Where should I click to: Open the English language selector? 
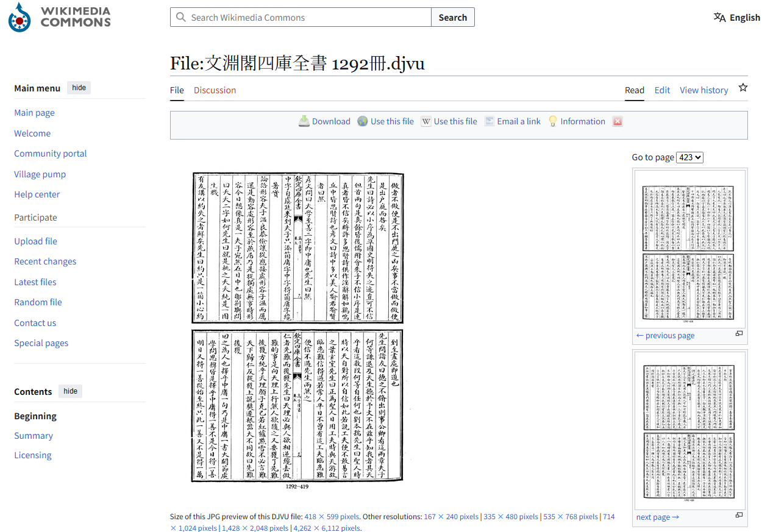coord(737,17)
